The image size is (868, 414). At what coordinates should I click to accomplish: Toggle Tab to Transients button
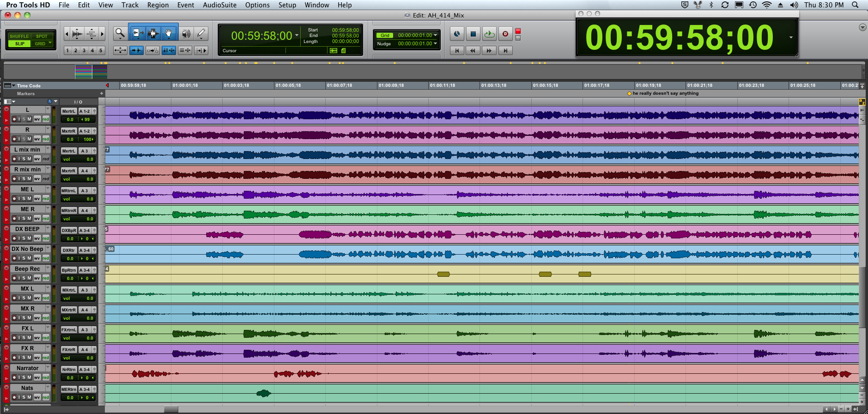pyautogui.click(x=136, y=50)
